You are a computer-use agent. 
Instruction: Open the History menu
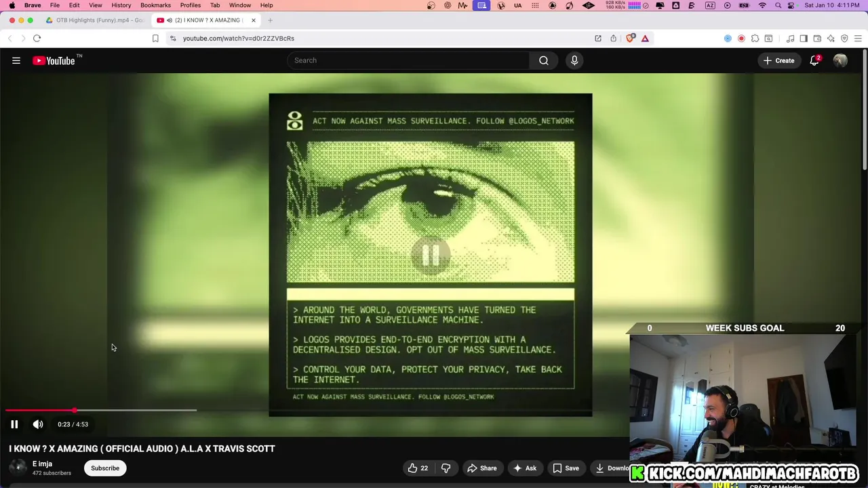(121, 5)
